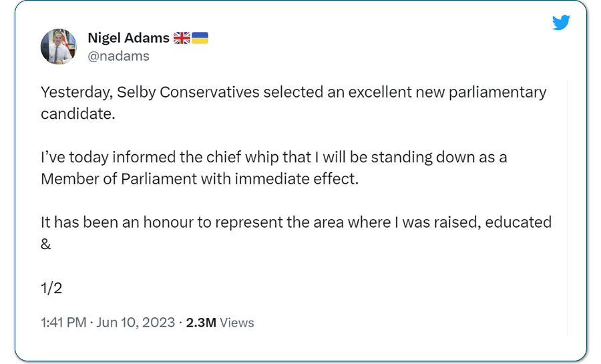The height and width of the screenshot is (364, 601).
Task: Click the Views label
Action: coord(237,323)
